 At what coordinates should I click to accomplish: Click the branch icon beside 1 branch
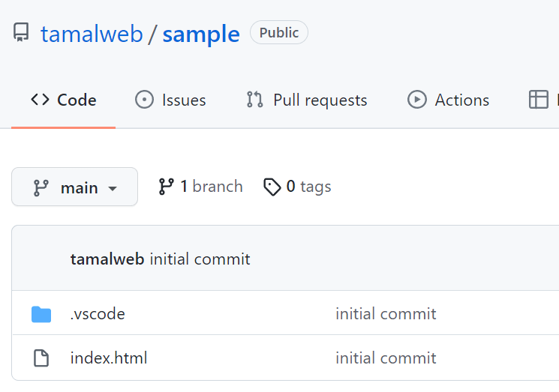[x=166, y=187]
